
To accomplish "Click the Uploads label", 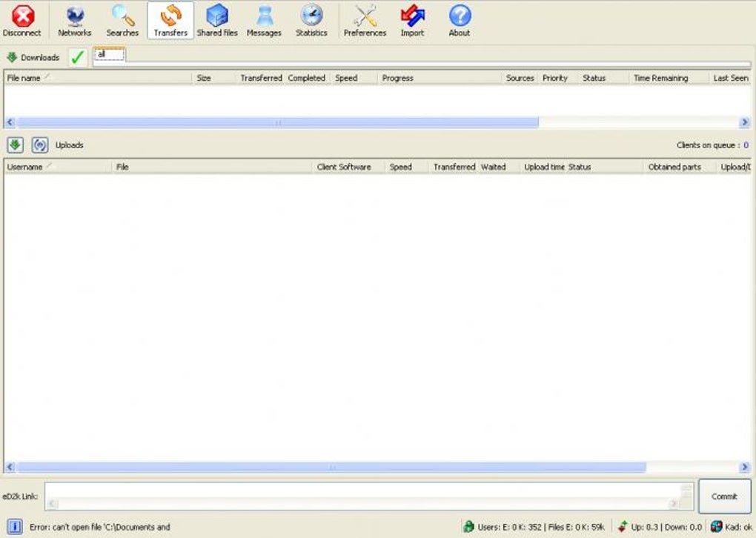I will (x=70, y=145).
